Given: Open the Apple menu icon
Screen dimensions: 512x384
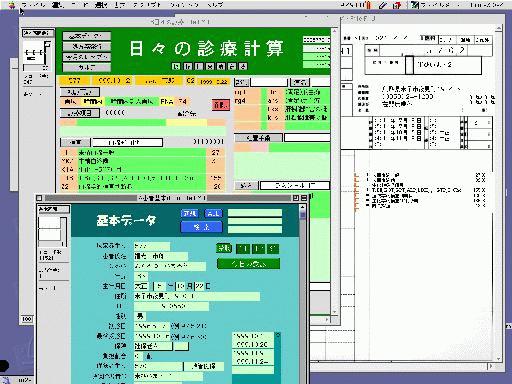Looking at the screenshot, I should tap(12, 4).
